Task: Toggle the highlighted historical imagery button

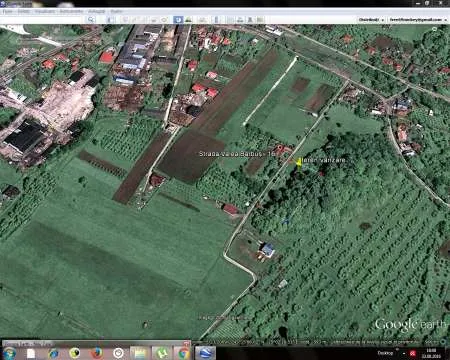Action: [178, 20]
